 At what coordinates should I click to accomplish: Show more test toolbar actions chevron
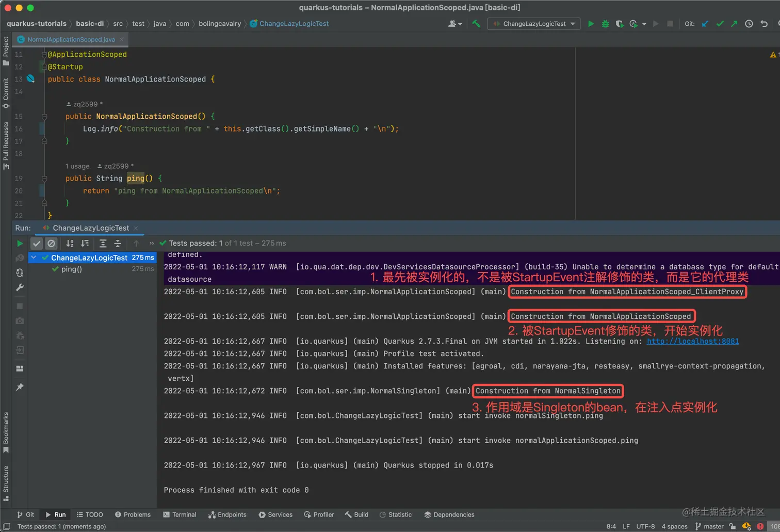tap(152, 244)
